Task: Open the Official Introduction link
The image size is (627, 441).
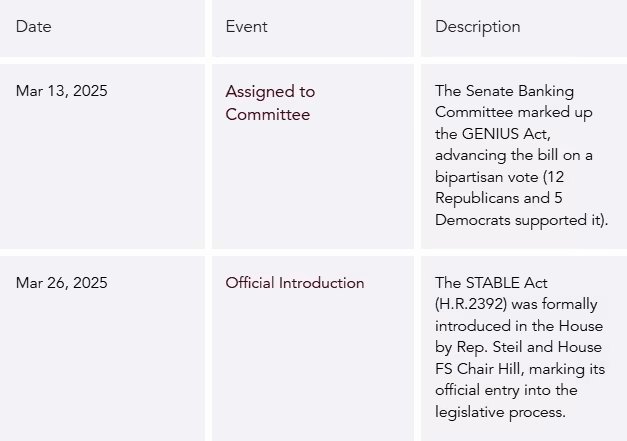Action: [295, 283]
